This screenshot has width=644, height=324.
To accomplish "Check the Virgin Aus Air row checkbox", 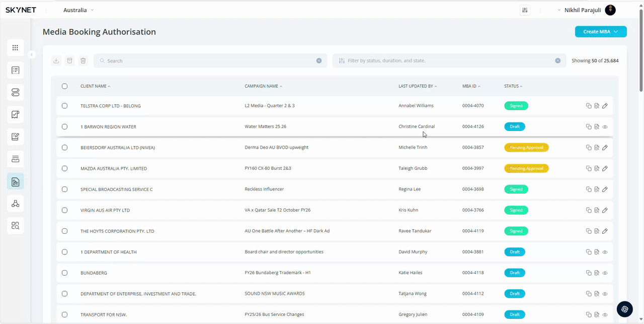I will pyautogui.click(x=64, y=210).
